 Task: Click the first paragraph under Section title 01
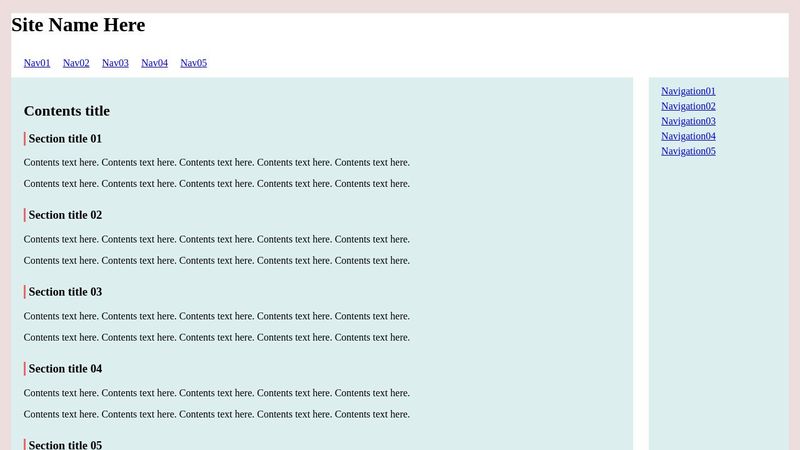pyautogui.click(x=216, y=162)
